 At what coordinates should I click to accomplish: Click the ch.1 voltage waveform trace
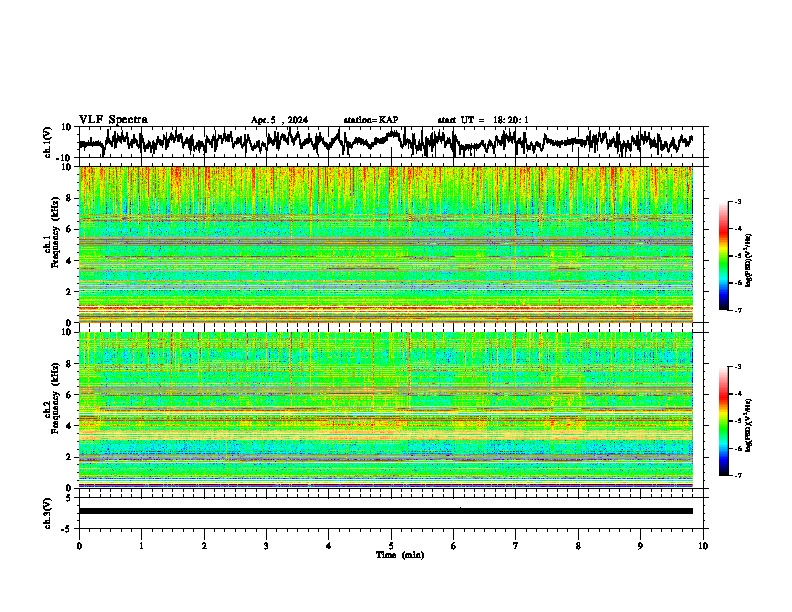385,141
